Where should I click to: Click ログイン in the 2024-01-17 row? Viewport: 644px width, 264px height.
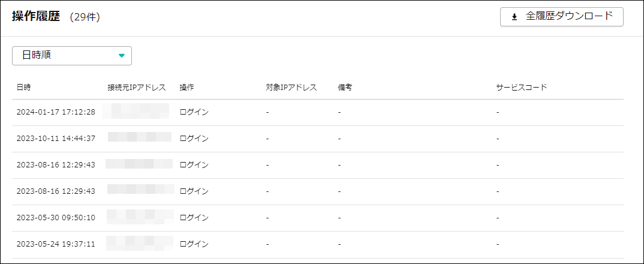tap(194, 112)
